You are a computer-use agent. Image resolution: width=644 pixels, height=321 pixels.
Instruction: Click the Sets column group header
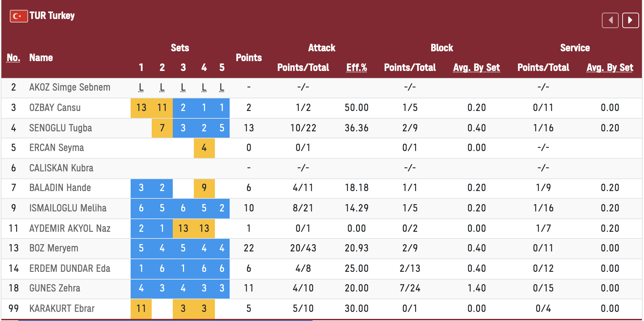180,48
